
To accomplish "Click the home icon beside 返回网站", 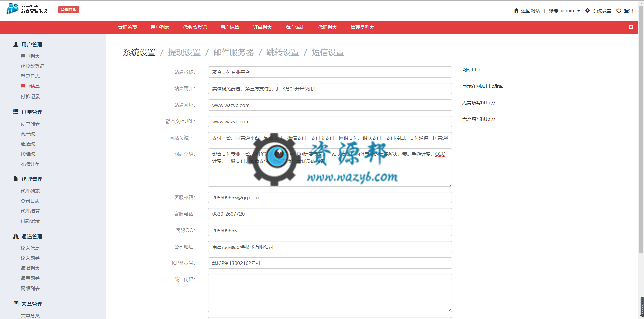I will coord(516,11).
